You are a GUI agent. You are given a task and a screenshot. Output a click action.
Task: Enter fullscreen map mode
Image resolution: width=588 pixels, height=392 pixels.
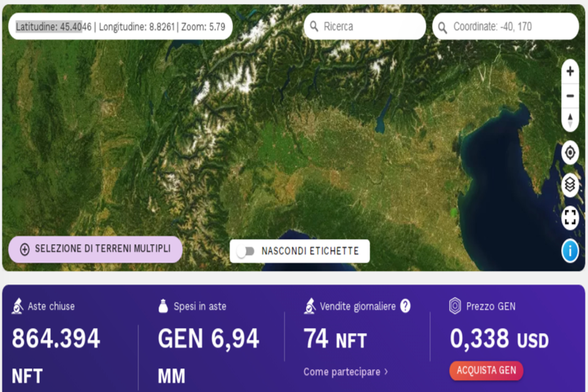(x=570, y=217)
